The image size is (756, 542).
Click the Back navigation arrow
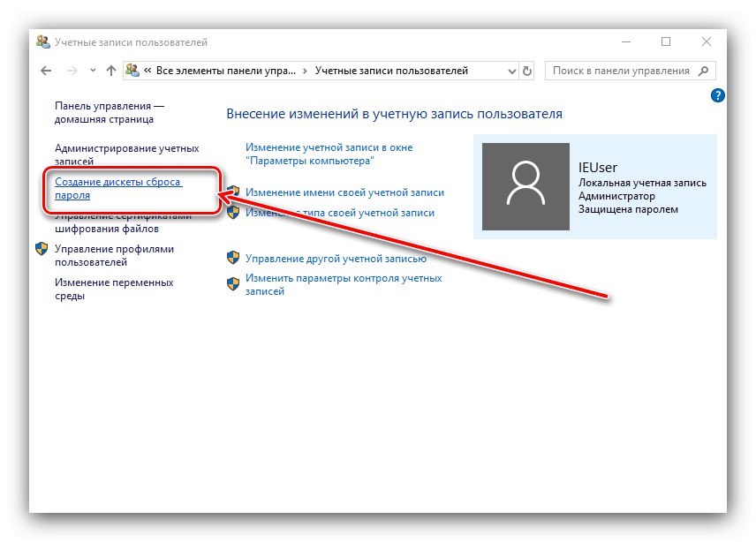coord(46,71)
